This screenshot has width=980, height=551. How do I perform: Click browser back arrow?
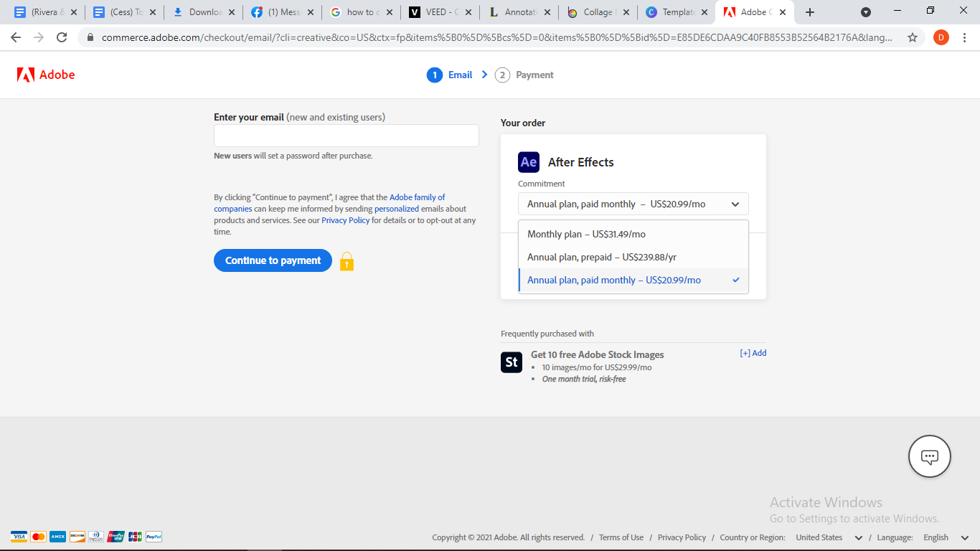[x=16, y=37]
